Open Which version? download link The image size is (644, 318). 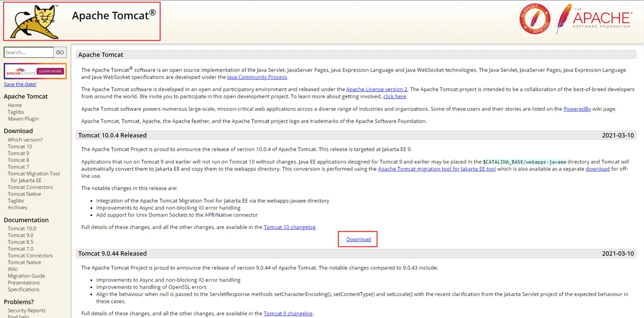tap(25, 140)
